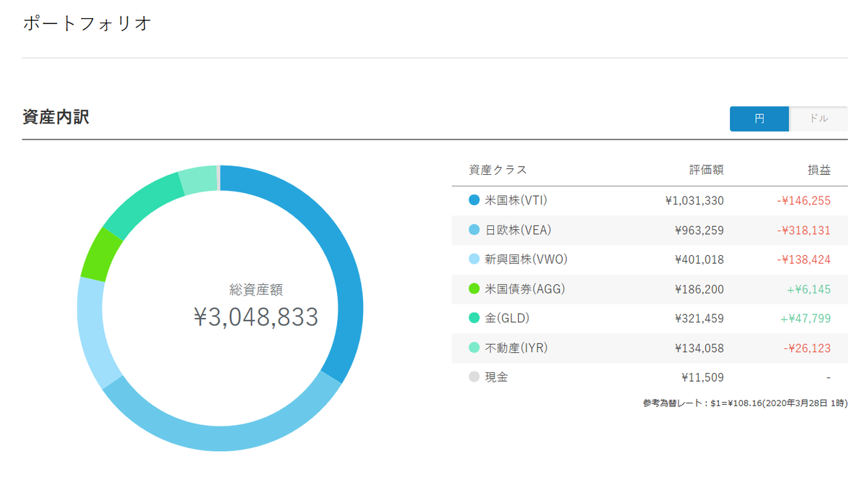Switch currency display to 円 (yen)
Screen dimensions: 868x485
pyautogui.click(x=759, y=119)
